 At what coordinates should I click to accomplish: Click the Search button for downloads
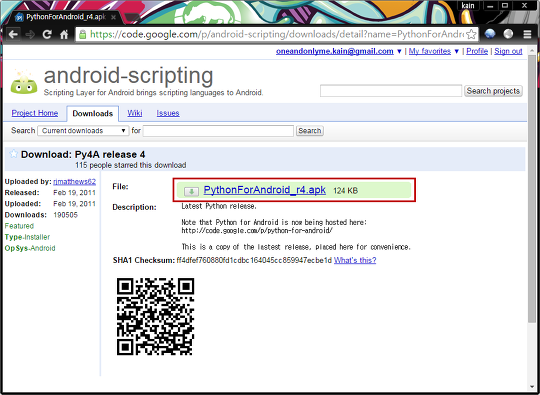(x=310, y=131)
